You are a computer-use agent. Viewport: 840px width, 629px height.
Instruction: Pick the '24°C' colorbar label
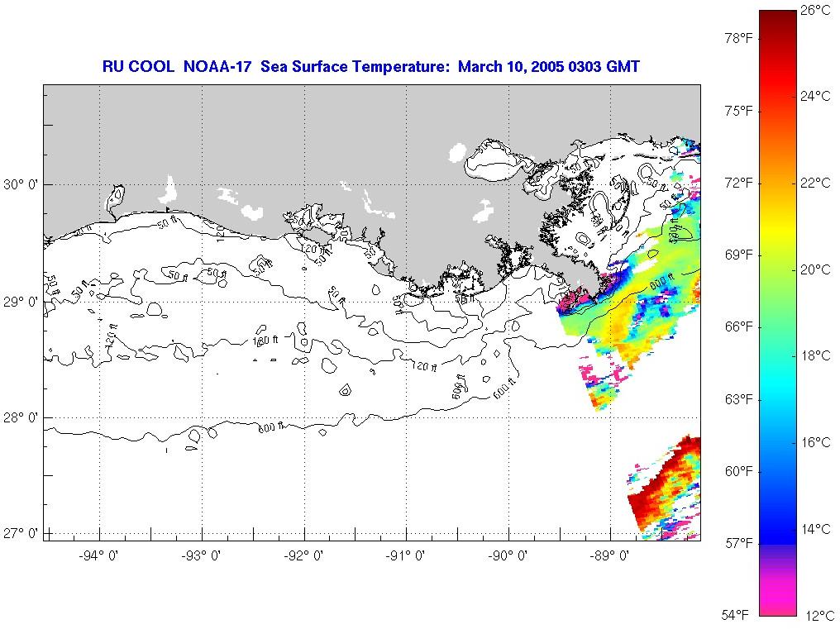click(815, 96)
